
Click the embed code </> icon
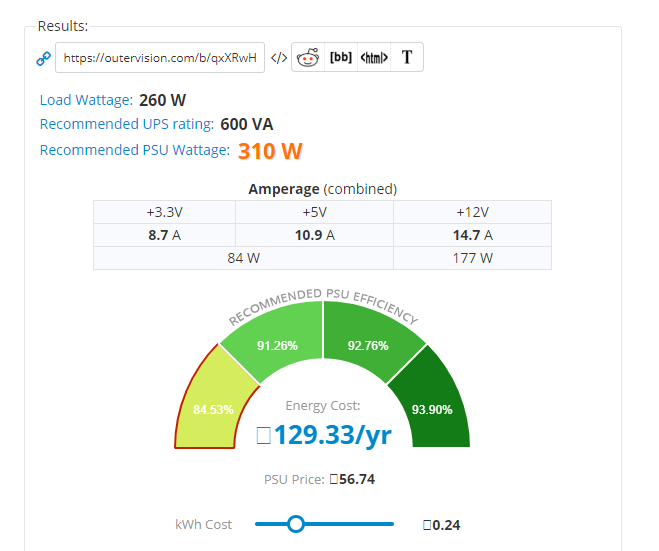(x=279, y=58)
